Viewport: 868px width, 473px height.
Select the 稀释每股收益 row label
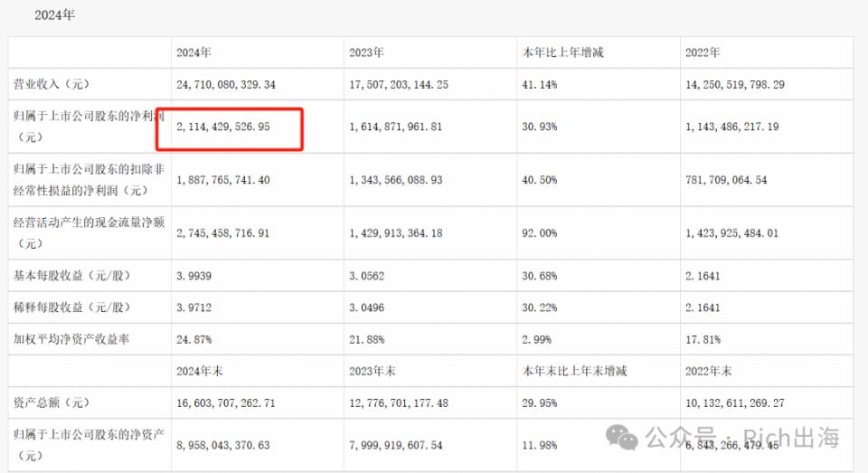point(72,307)
